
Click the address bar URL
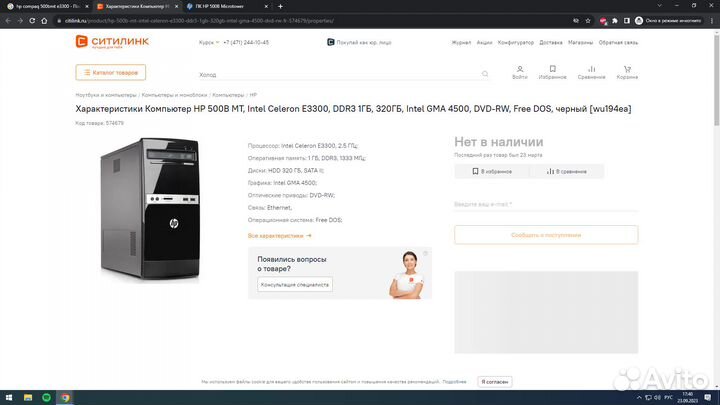[x=199, y=21]
